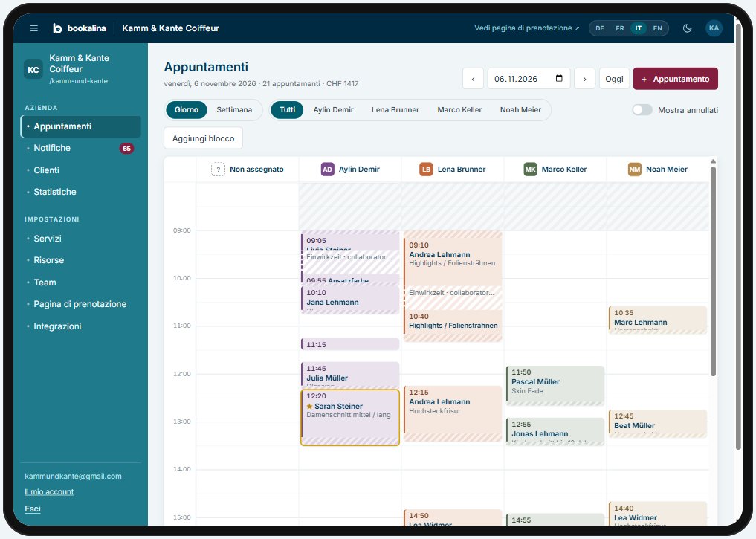Open Integrazioni settings

[81, 326]
